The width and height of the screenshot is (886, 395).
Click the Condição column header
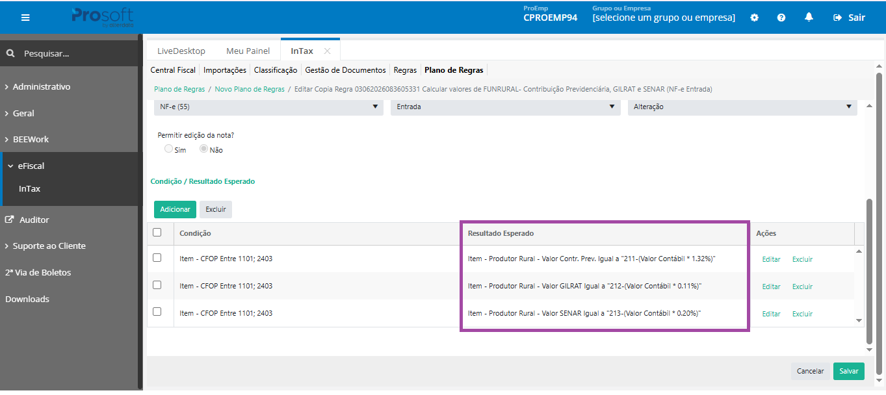196,233
